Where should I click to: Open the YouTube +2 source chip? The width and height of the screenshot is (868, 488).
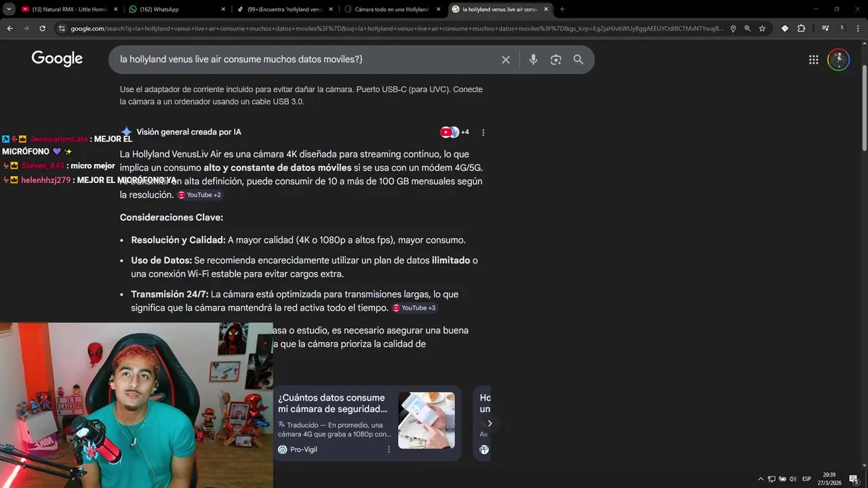[199, 195]
